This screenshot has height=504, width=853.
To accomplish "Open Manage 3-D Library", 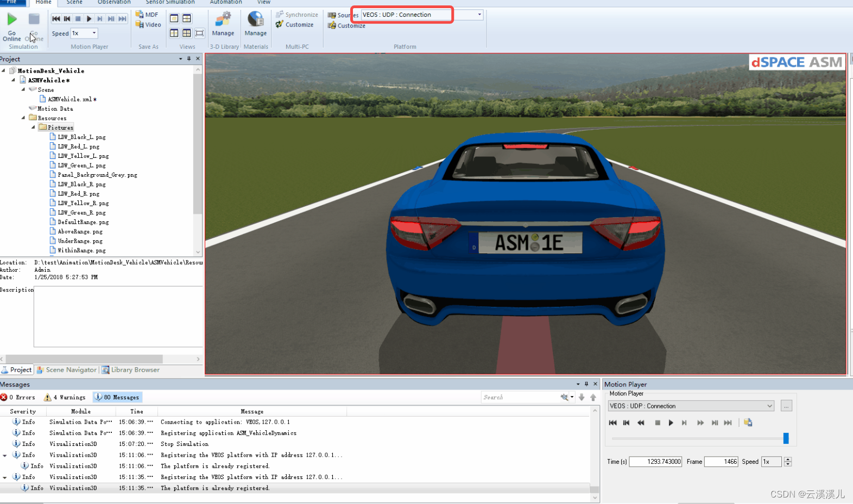I will [223, 24].
